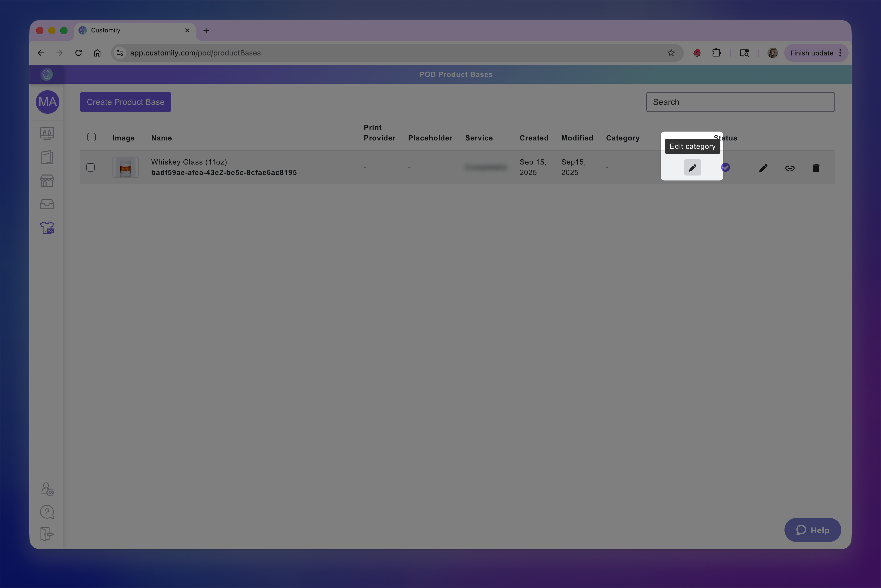
Task: Open the inbox tray sidebar icon
Action: (x=47, y=204)
